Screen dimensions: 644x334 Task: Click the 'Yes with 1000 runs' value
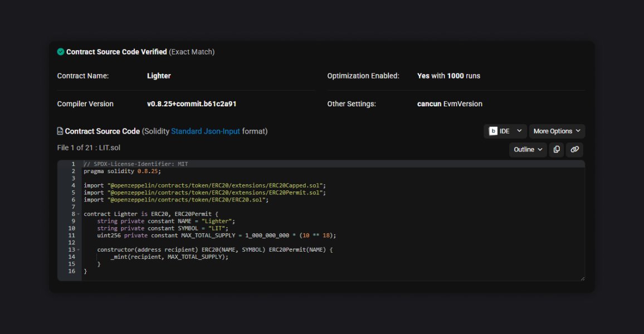point(448,76)
